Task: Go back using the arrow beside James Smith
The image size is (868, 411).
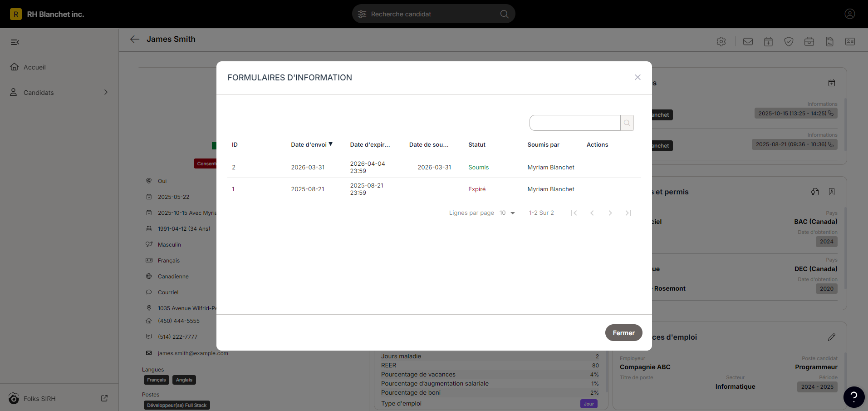Action: 135,39
